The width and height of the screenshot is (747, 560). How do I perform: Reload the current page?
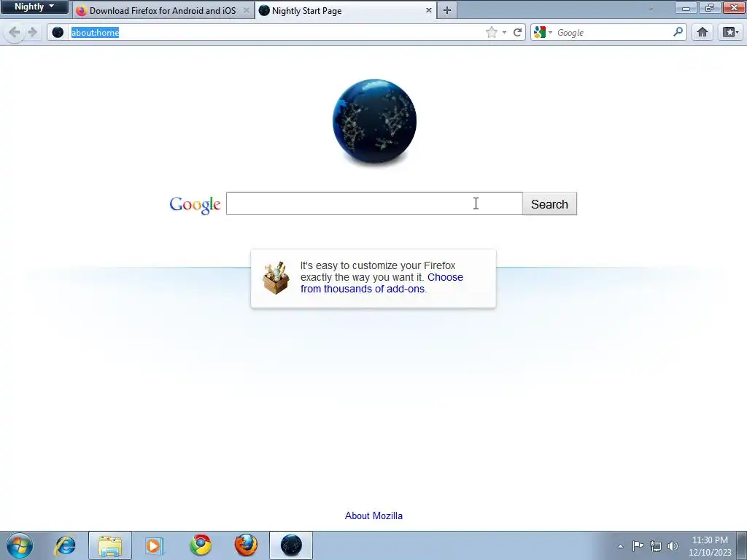[517, 32]
